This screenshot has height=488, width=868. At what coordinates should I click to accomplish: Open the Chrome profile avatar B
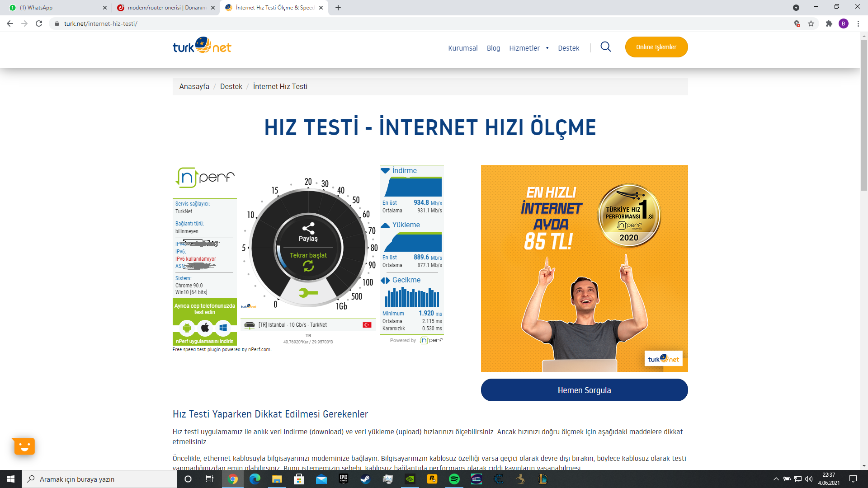pos(844,23)
